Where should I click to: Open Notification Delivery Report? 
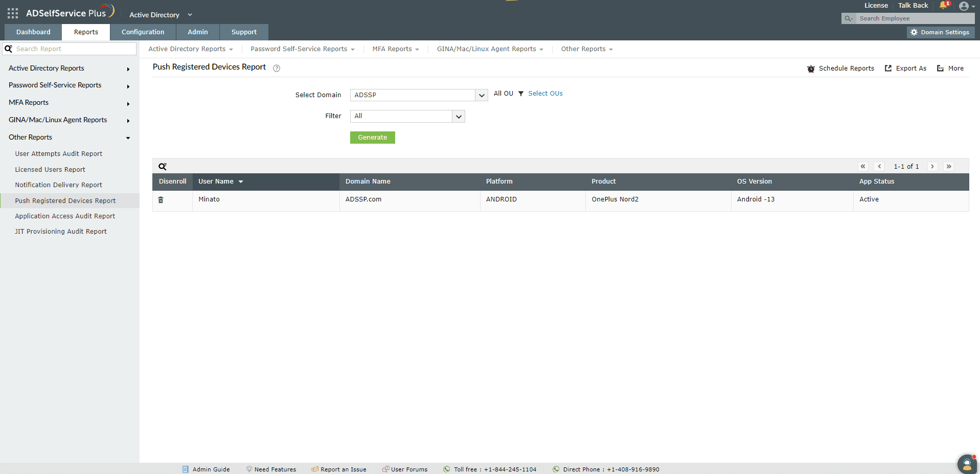[59, 185]
